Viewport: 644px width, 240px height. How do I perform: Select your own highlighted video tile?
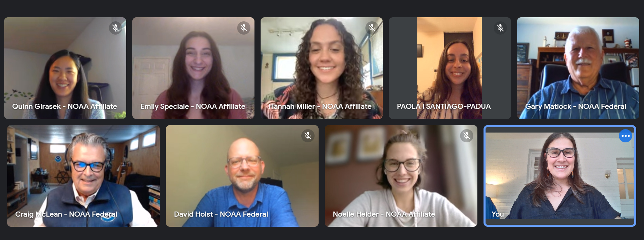coord(560,176)
